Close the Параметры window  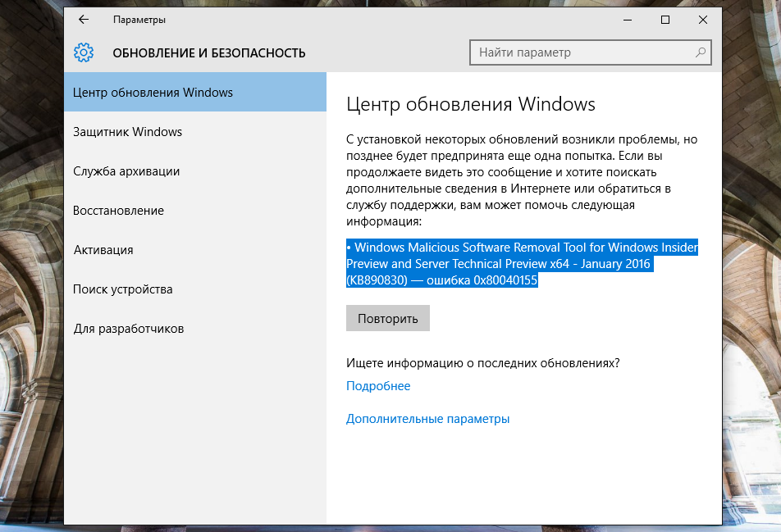click(x=703, y=20)
